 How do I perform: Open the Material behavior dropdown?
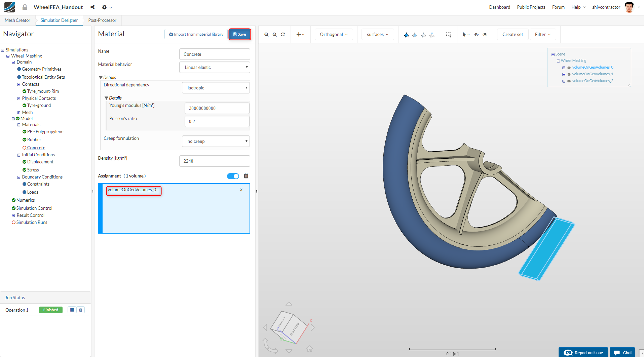click(x=215, y=67)
